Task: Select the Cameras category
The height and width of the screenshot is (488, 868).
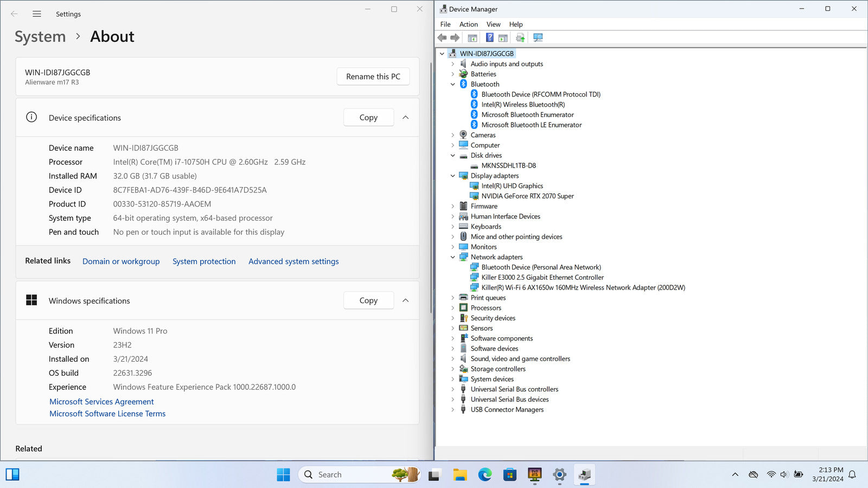Action: coord(483,135)
